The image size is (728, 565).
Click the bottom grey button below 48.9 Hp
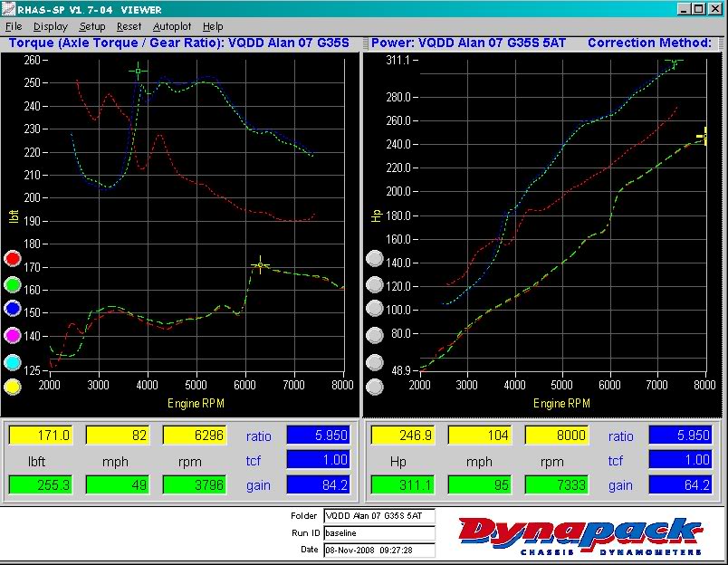375,387
